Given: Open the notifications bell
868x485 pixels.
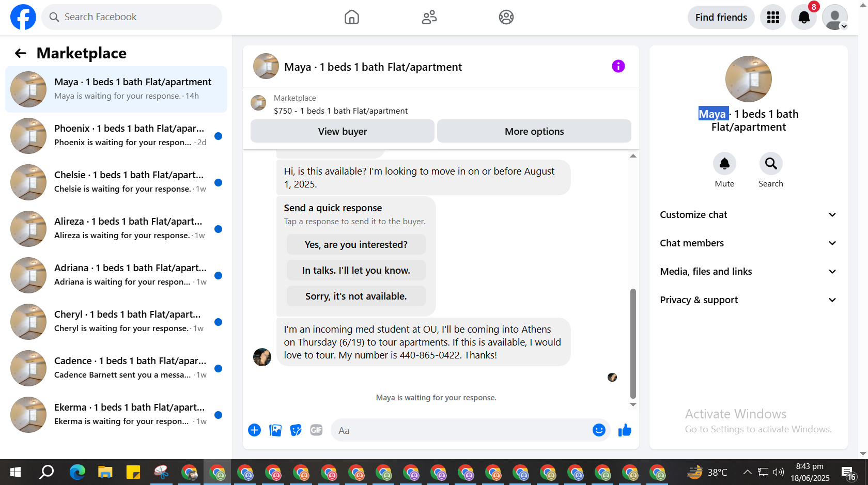Looking at the screenshot, I should pyautogui.click(x=804, y=17).
